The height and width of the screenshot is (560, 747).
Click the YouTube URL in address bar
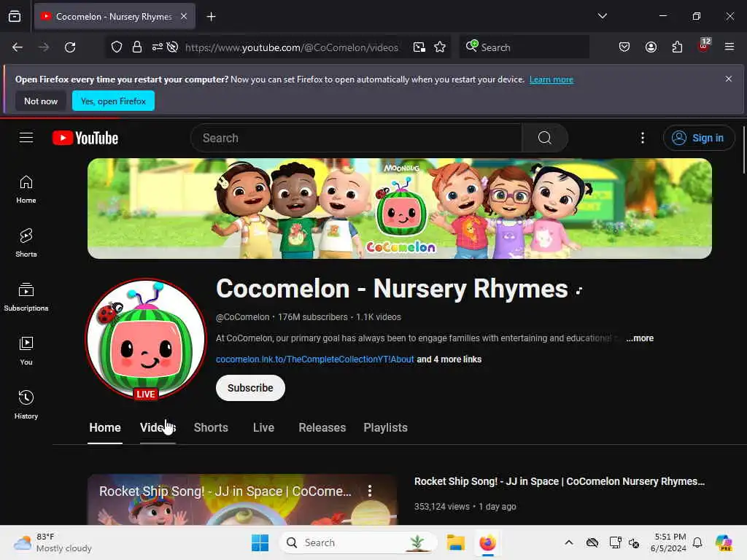(292, 47)
